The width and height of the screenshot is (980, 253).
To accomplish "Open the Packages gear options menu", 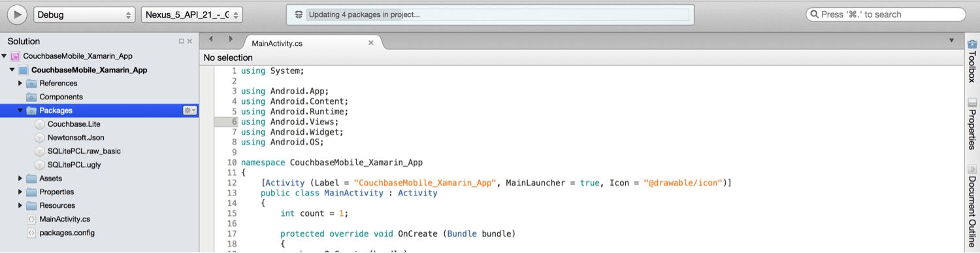I will click(x=190, y=110).
